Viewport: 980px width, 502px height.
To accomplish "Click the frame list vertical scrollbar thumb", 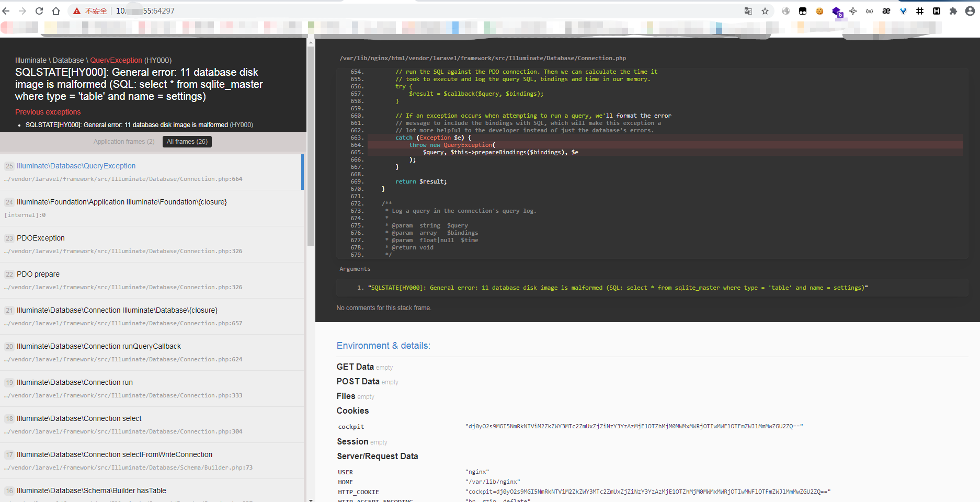I will pyautogui.click(x=311, y=146).
